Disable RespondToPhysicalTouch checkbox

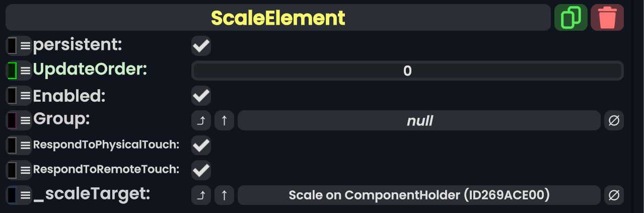(x=201, y=146)
